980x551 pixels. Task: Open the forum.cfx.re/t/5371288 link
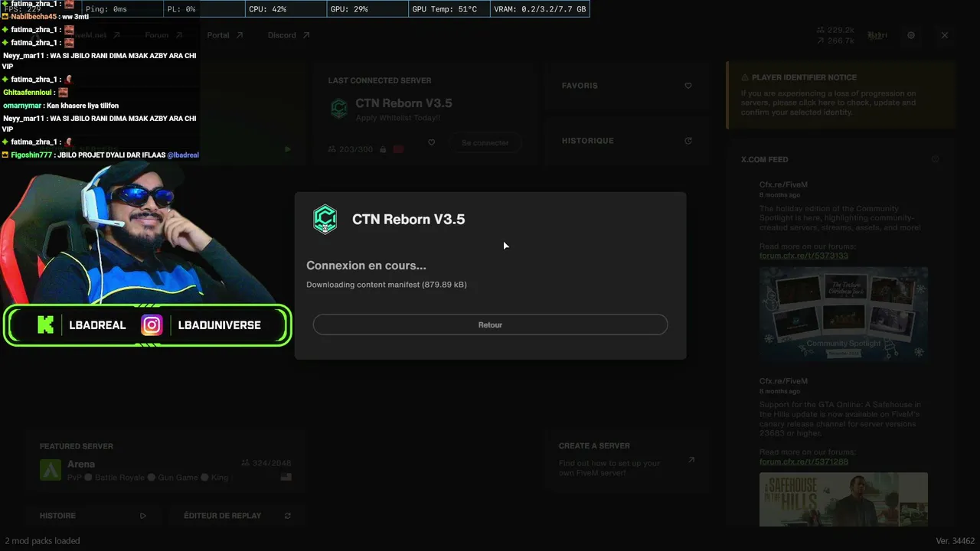click(804, 461)
